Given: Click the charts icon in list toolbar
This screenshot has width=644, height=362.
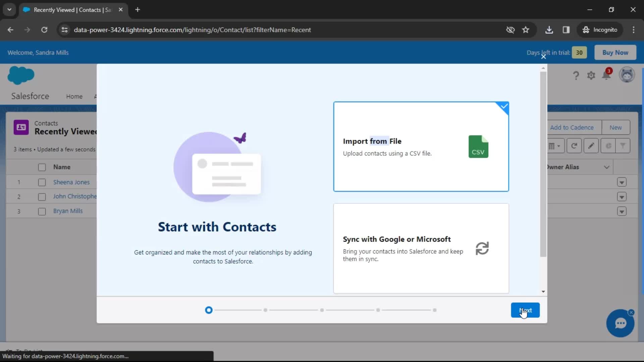Looking at the screenshot, I should point(608,146).
